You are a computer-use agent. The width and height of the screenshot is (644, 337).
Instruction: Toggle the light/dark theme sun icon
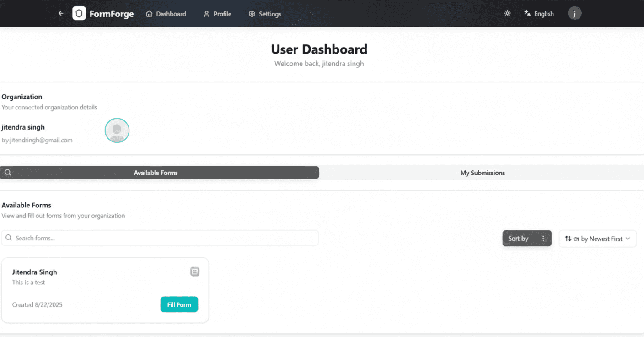[507, 14]
